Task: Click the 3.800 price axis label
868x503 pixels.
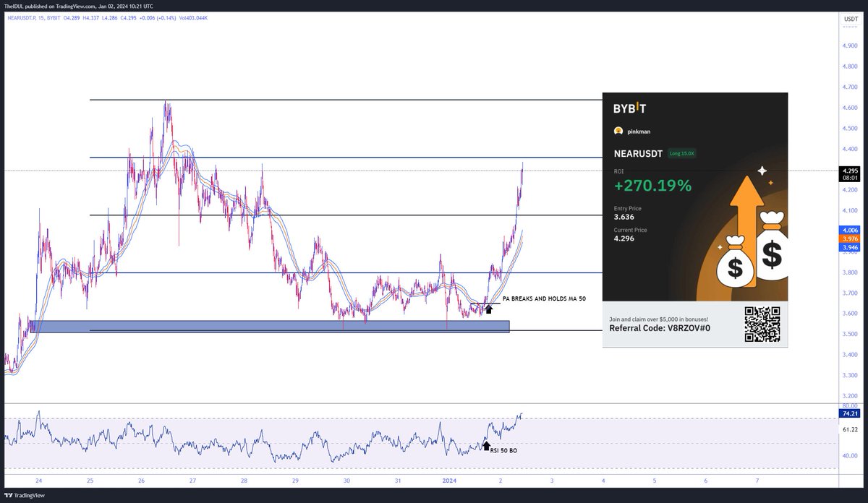Action: point(850,272)
